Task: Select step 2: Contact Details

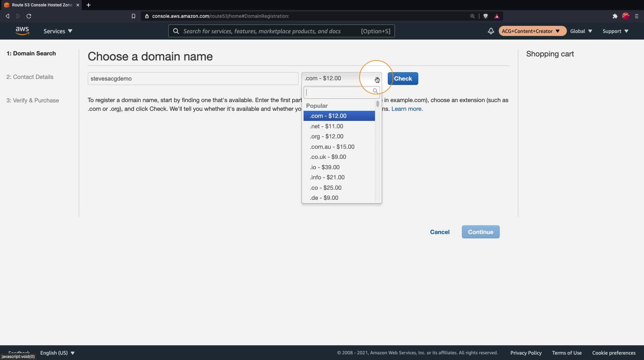Action: tap(30, 77)
